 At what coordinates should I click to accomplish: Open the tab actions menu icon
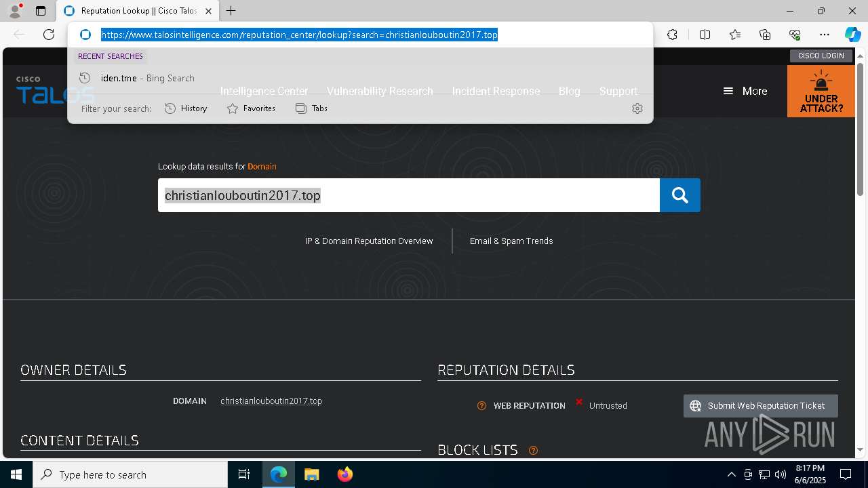pyautogui.click(x=41, y=11)
